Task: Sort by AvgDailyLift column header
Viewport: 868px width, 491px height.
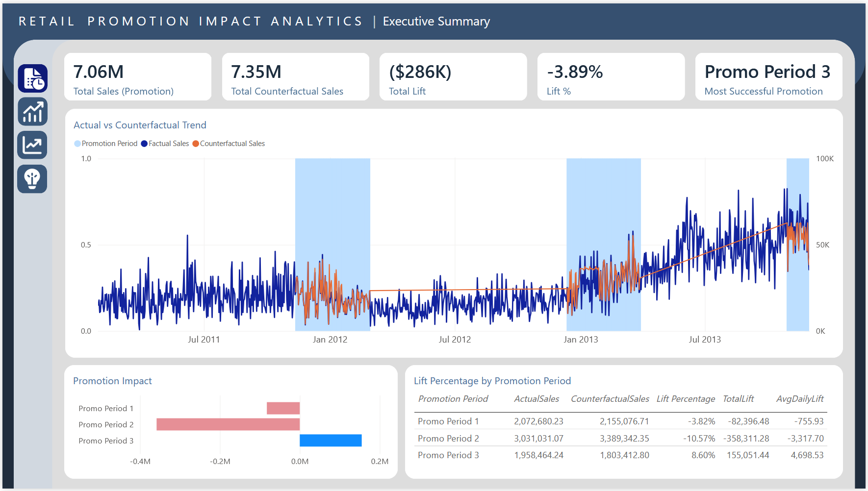Action: pyautogui.click(x=800, y=399)
